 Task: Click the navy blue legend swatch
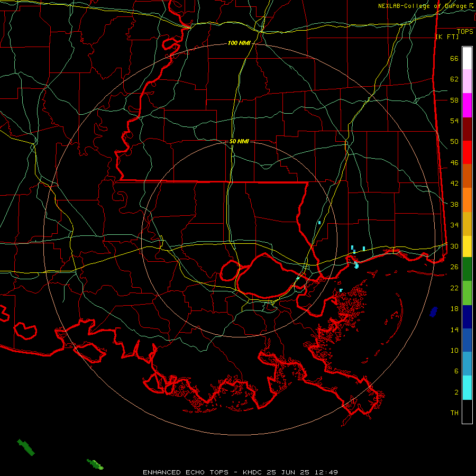(x=467, y=317)
